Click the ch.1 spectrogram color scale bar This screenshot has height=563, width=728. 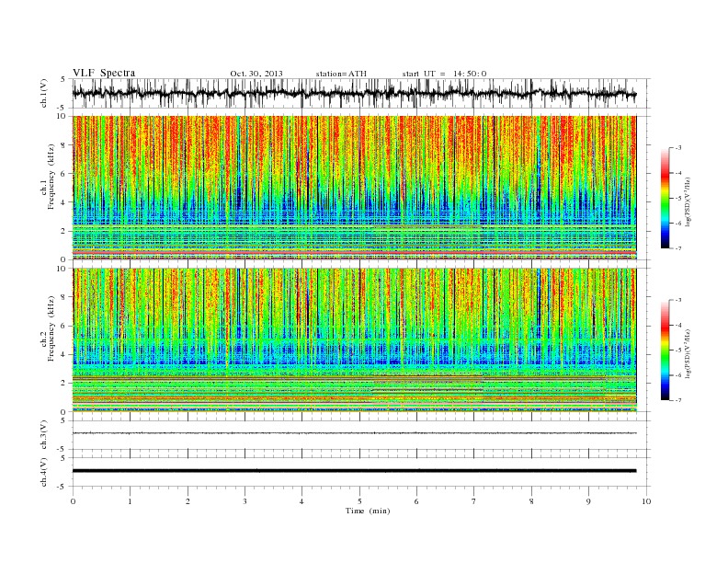665,198
